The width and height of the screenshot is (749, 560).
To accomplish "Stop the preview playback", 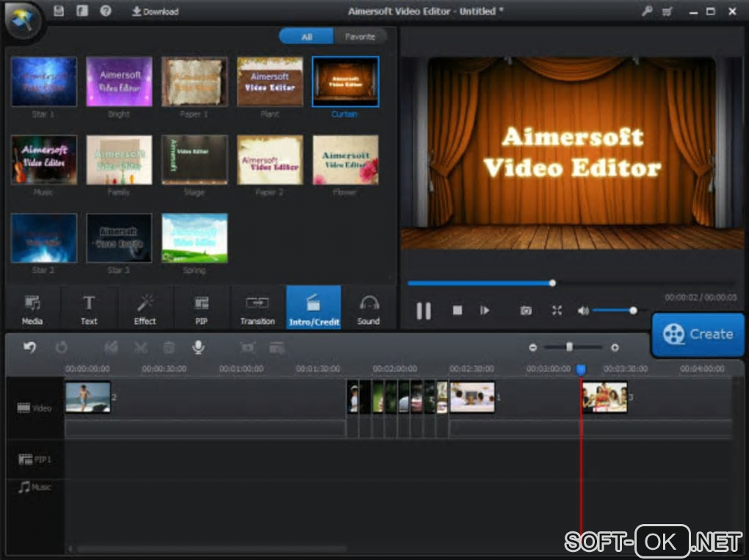I will pos(457,310).
